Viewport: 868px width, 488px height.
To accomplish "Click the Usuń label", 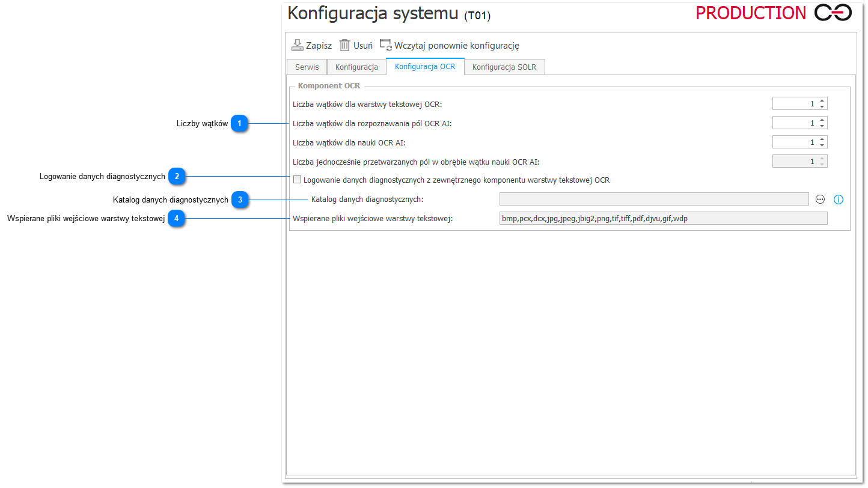I will click(363, 45).
